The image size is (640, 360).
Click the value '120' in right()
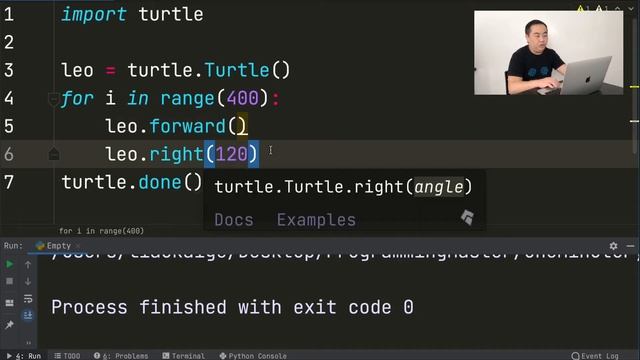pyautogui.click(x=231, y=154)
